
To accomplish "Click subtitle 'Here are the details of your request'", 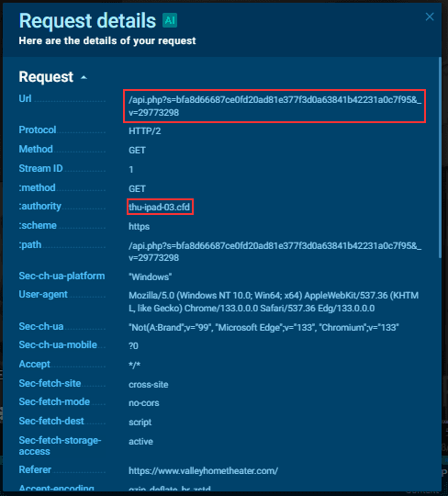I will [107, 40].
